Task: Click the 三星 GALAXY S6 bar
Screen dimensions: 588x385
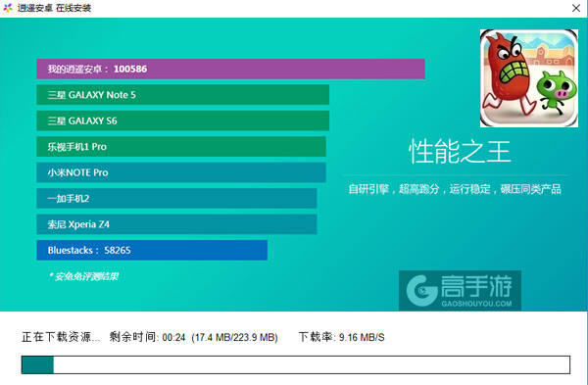Action: 182,120
